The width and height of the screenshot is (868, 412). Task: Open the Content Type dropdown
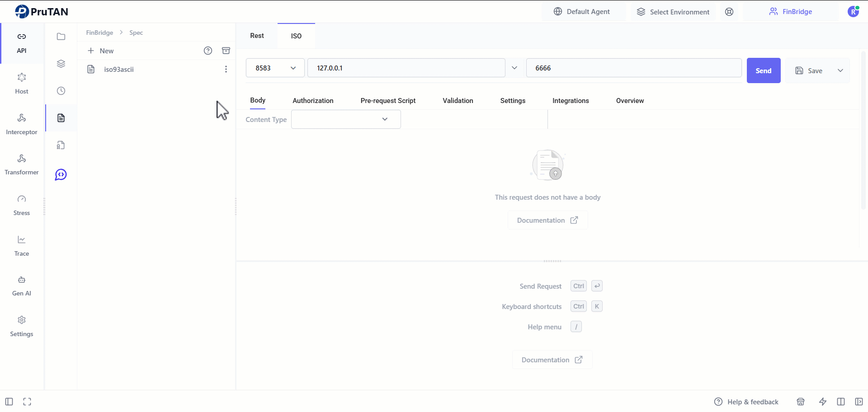pos(346,119)
